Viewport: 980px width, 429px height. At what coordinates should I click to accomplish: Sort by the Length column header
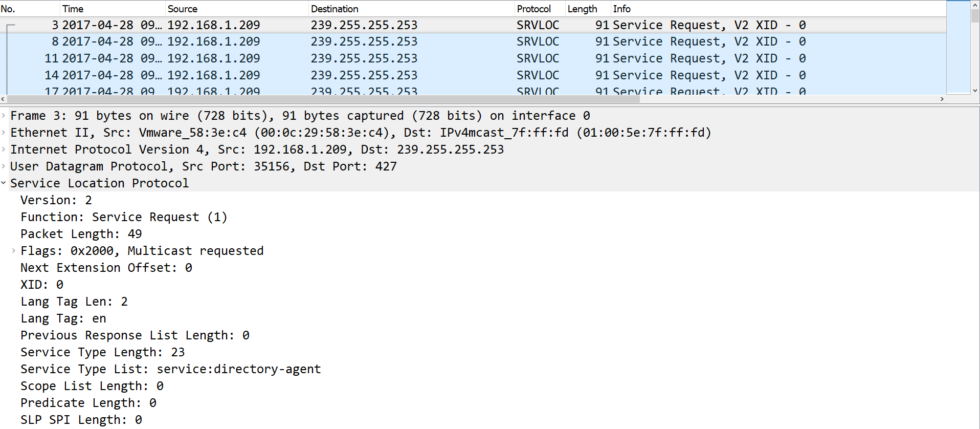tap(588, 9)
